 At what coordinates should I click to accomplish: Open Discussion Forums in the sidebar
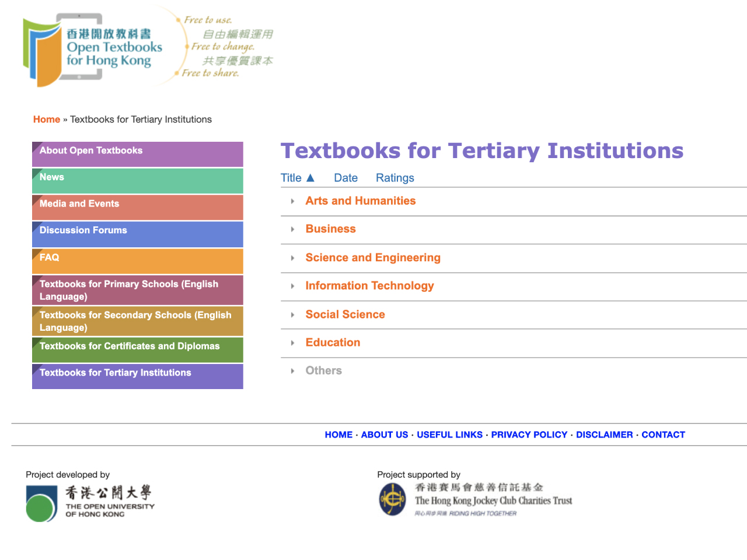(x=138, y=234)
